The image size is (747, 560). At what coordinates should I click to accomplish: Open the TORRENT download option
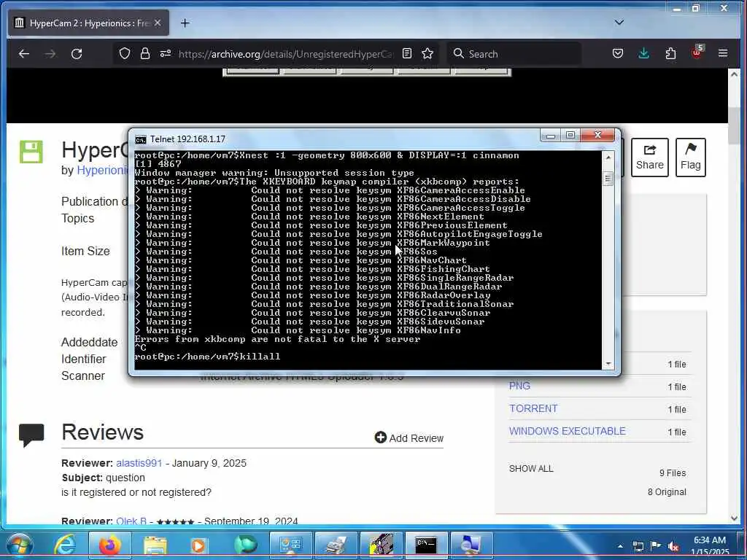coord(533,409)
